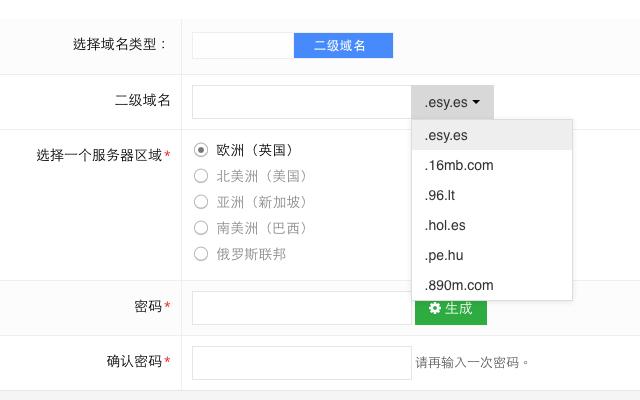Focus the 确认密码 input box
Screen dimensions: 640x400
click(x=301, y=362)
